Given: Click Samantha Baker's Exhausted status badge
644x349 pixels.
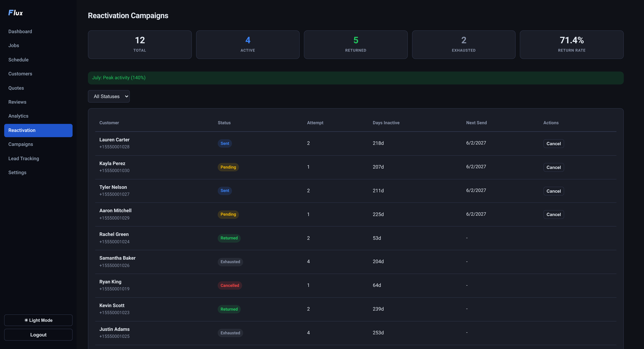Looking at the screenshot, I should (x=230, y=262).
